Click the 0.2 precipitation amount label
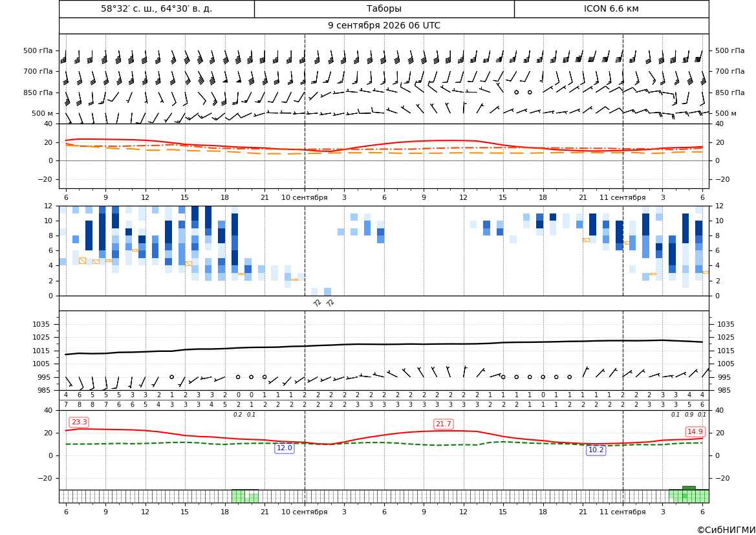This screenshot has height=535, width=756. click(x=238, y=415)
